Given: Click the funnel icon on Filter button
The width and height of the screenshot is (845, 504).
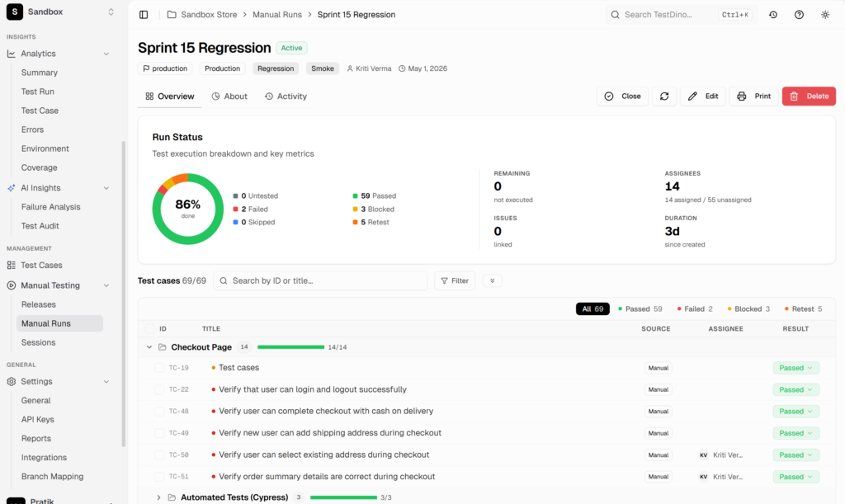Looking at the screenshot, I should tap(444, 280).
